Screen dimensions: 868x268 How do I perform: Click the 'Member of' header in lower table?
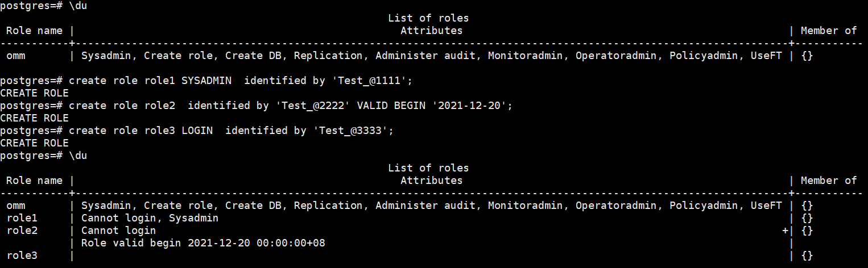click(x=828, y=181)
